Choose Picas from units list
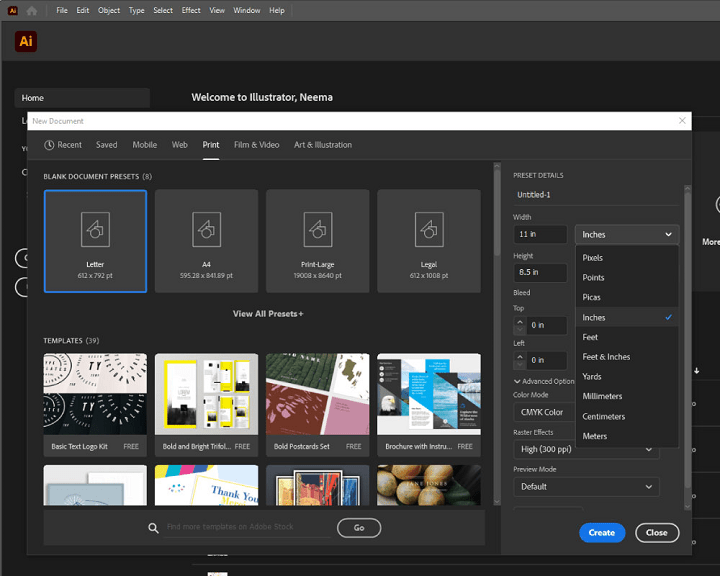Screen dimensions: 720x576 (x=627, y=297)
